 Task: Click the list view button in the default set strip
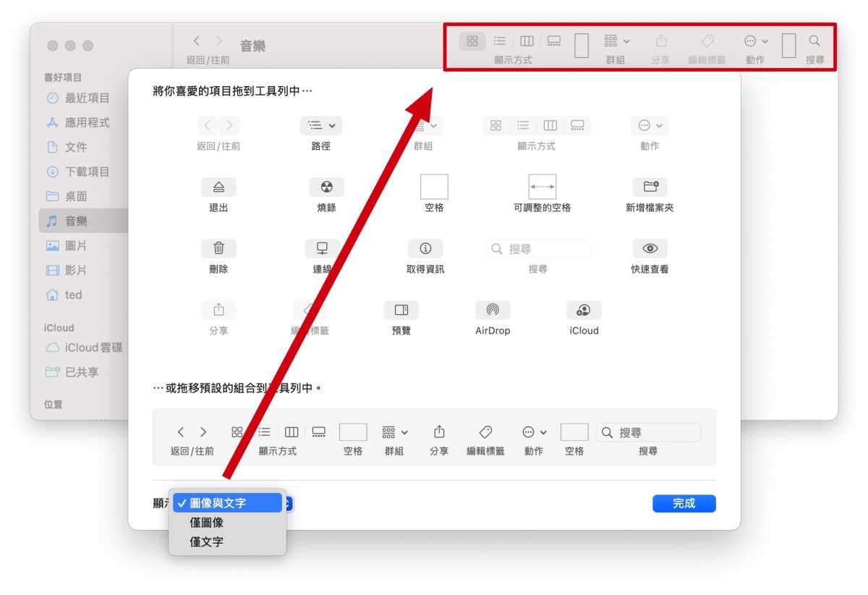pyautogui.click(x=264, y=432)
